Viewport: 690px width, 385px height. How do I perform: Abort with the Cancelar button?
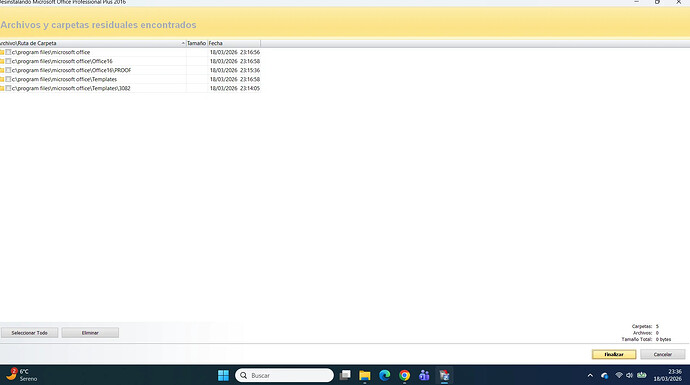click(663, 354)
